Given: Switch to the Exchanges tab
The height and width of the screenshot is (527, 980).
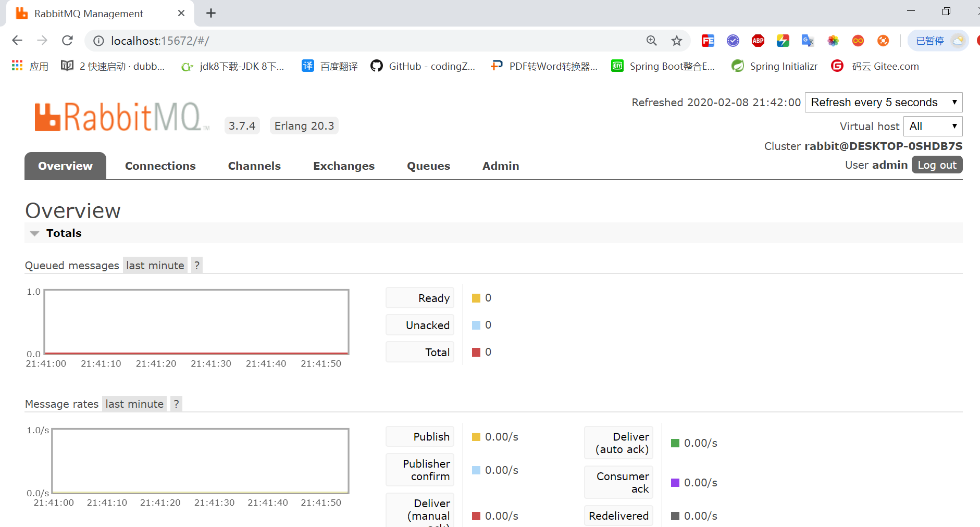Looking at the screenshot, I should (344, 166).
